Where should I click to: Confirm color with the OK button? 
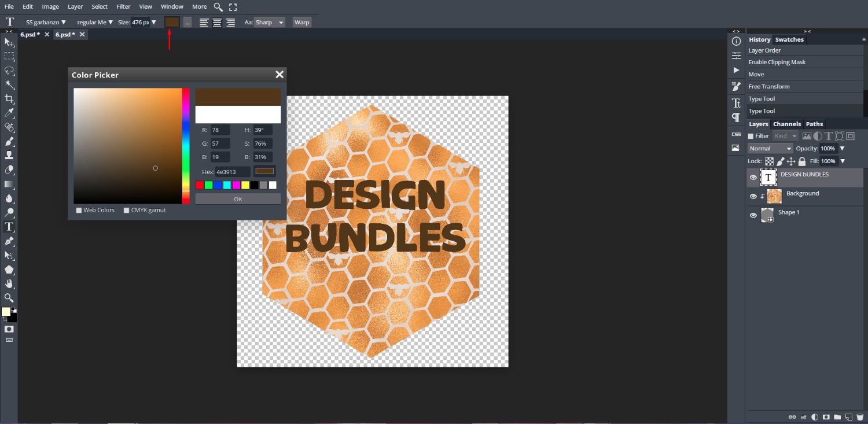[238, 199]
